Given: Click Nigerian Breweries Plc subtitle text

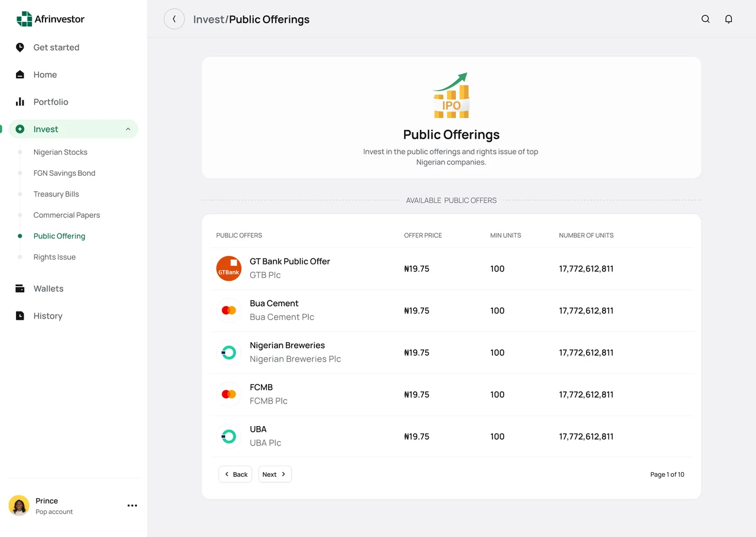Looking at the screenshot, I should tap(295, 359).
